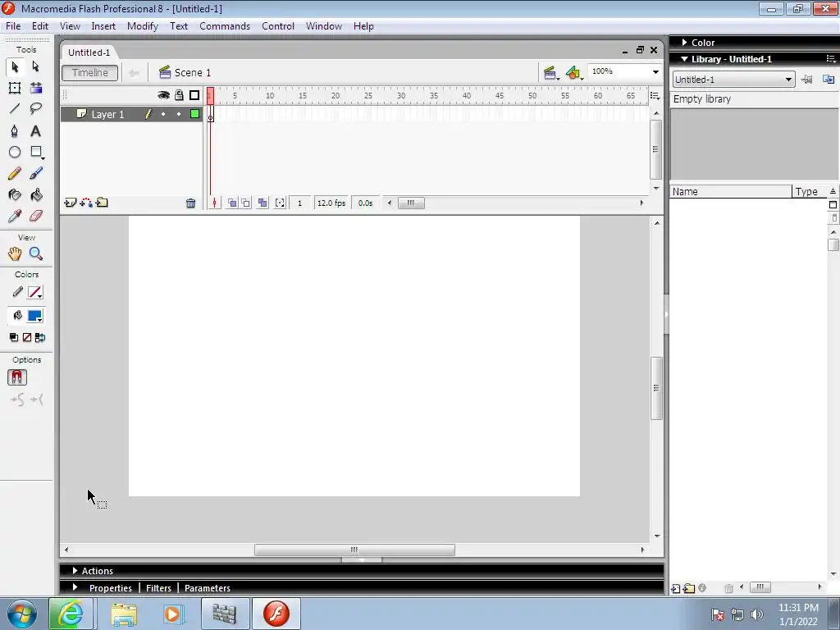Select the Paint Bucket tool
840x630 pixels.
(36, 194)
